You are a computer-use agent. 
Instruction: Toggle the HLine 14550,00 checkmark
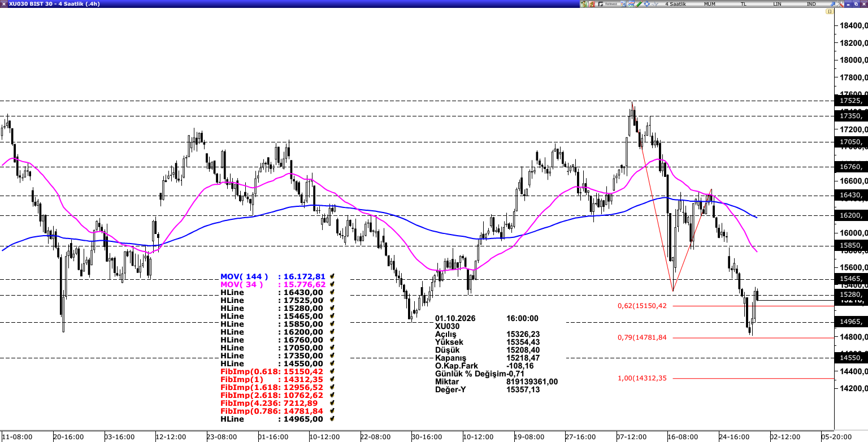pos(333,363)
